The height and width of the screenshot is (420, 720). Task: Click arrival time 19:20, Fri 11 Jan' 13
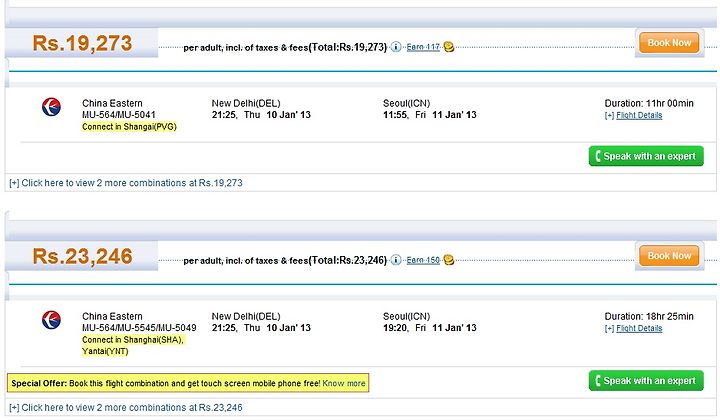430,328
